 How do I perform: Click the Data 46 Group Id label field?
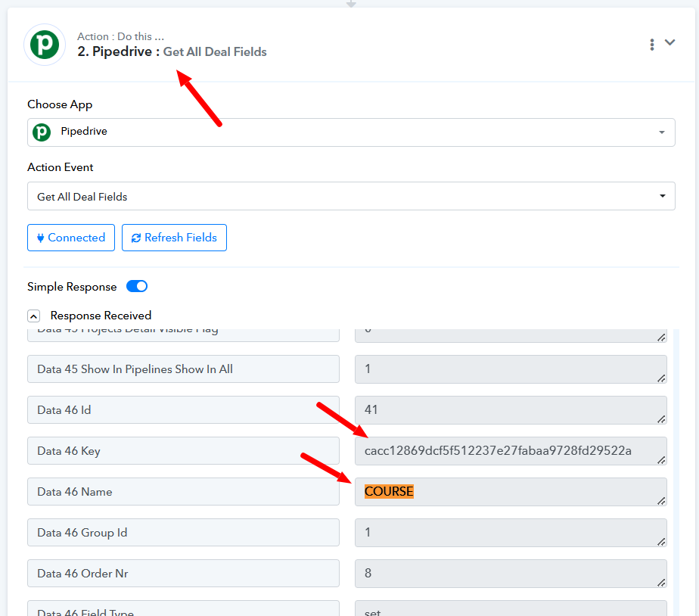click(183, 533)
